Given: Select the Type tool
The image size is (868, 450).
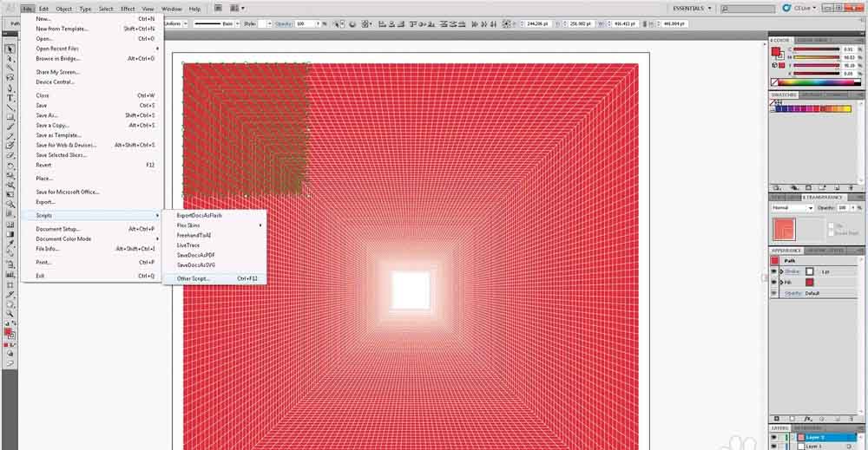Looking at the screenshot, I should (x=10, y=98).
